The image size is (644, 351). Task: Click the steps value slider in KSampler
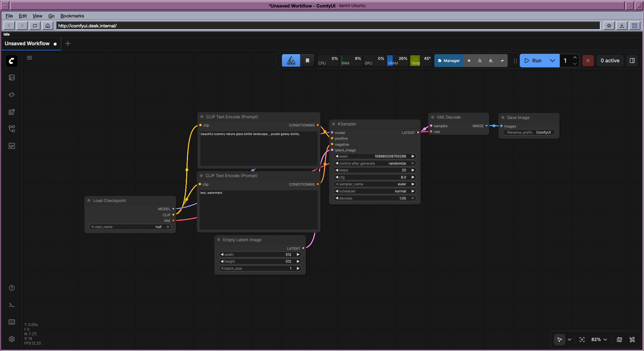pos(375,170)
